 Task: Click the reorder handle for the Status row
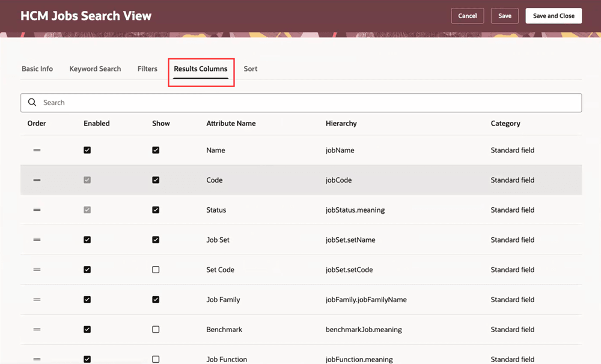click(37, 210)
